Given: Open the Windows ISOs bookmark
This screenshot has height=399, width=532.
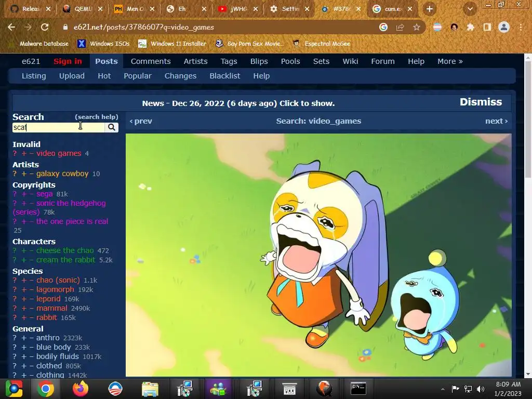Looking at the screenshot, I should [104, 44].
